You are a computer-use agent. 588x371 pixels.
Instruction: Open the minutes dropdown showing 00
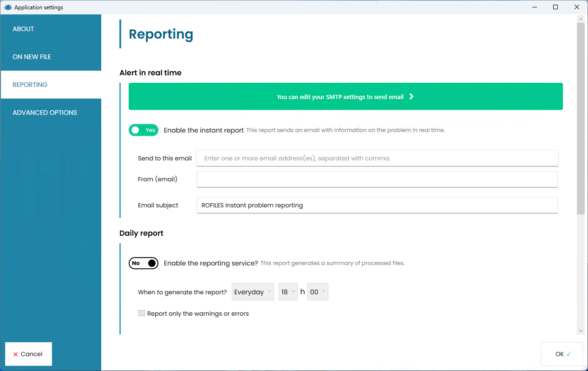318,292
